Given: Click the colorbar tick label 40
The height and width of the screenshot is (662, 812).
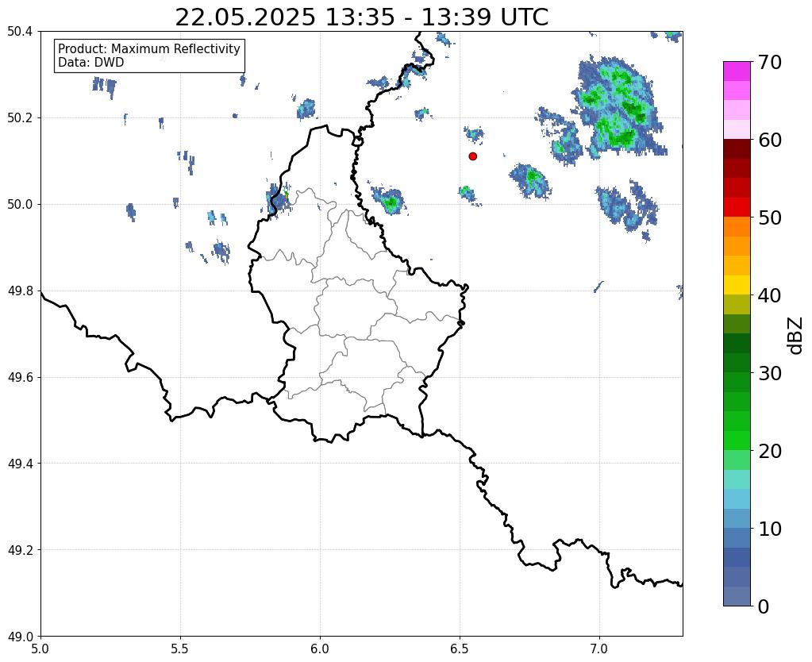Looking at the screenshot, I should 770,295.
